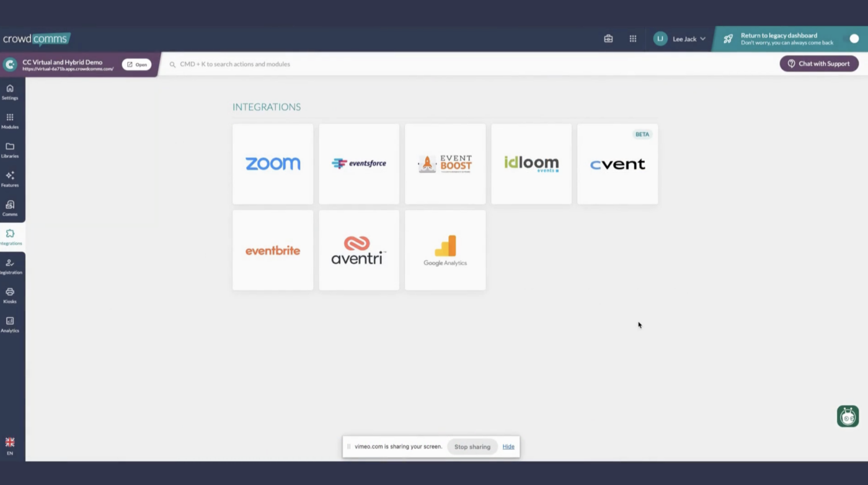The image size is (868, 485).
Task: Toggle return to legacy dashboard
Action: click(x=854, y=38)
